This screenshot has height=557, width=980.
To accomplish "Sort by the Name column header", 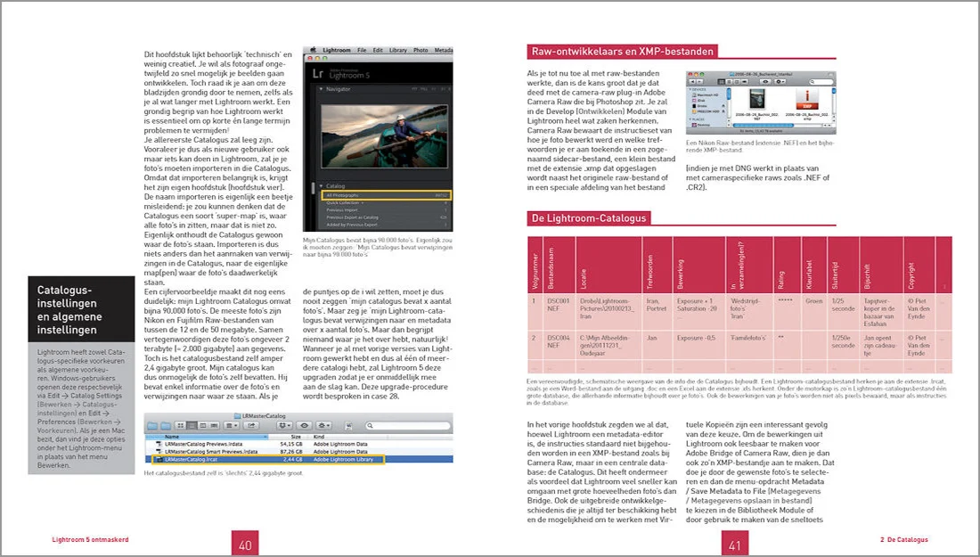I will [x=207, y=437].
